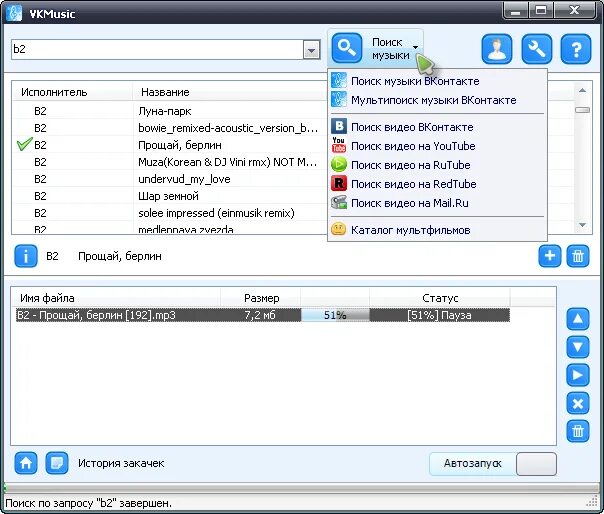Click the results list scrollbar thumb
Image resolution: width=604 pixels, height=514 pixels.
[582, 110]
